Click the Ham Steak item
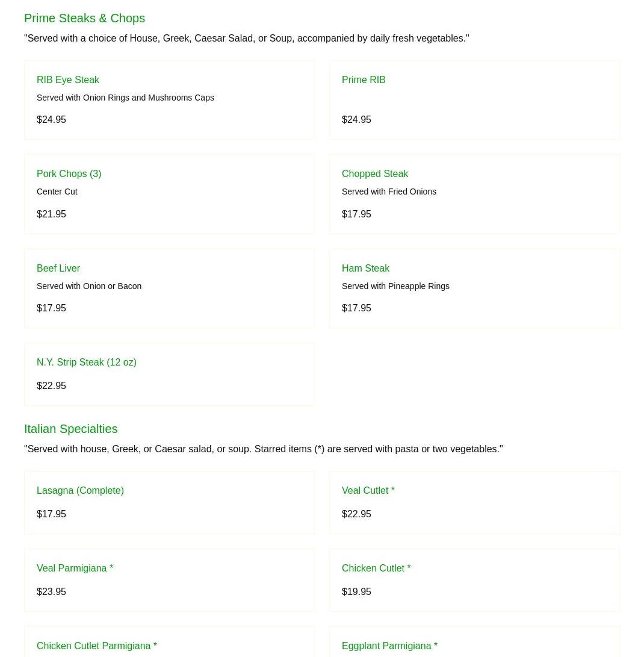644x657 pixels. coord(365,268)
